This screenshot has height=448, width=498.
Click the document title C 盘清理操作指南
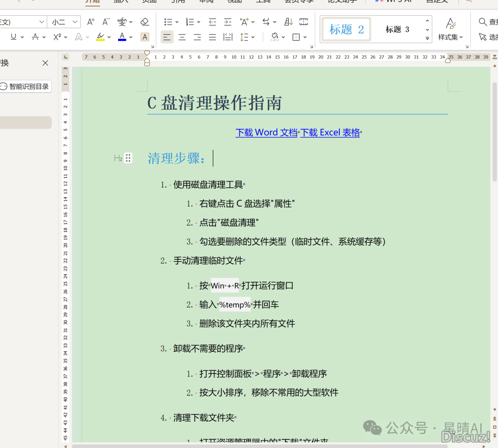pos(215,103)
